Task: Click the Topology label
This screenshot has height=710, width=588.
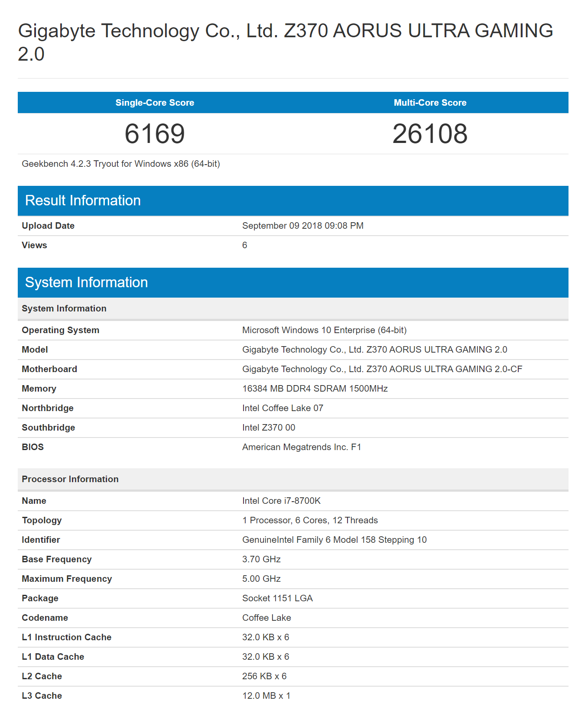Action: click(x=42, y=520)
